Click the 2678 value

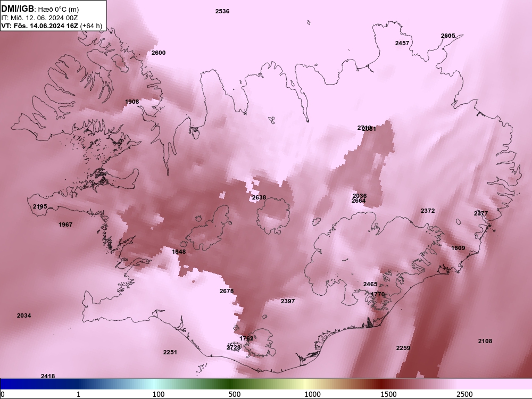[x=227, y=291]
